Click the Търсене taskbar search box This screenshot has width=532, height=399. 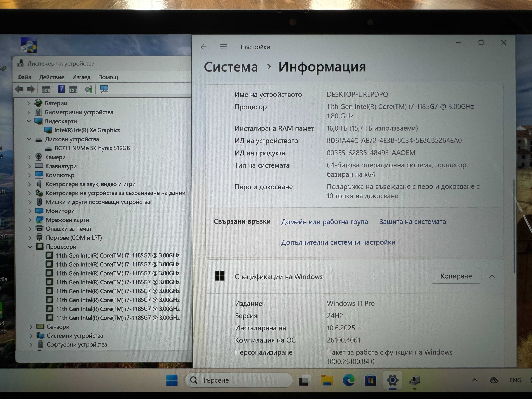point(239,380)
